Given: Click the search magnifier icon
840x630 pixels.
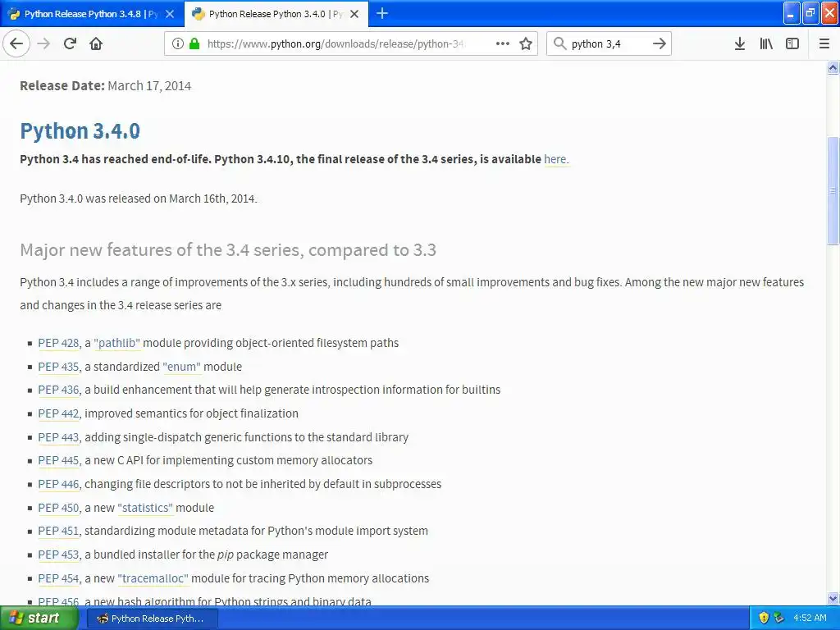Looking at the screenshot, I should 559,43.
